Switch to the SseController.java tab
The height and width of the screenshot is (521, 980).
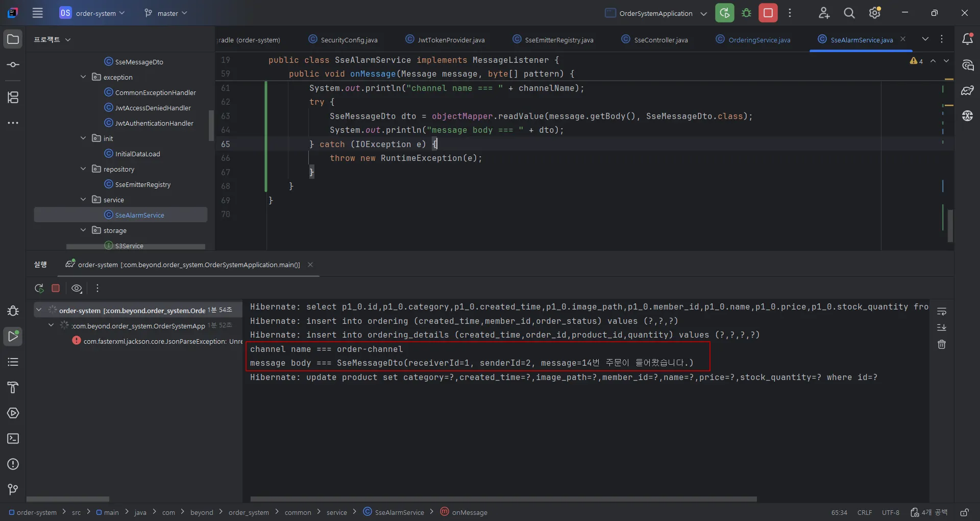tap(655, 39)
